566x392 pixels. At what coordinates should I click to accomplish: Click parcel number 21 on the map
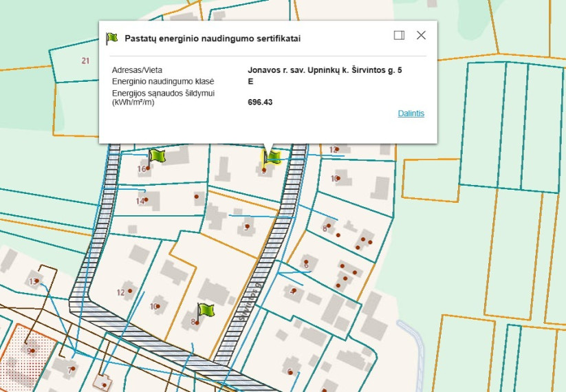[x=85, y=61]
